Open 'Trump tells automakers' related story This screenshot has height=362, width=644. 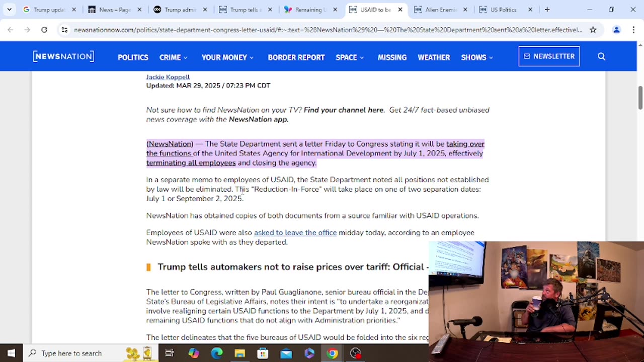293,266
